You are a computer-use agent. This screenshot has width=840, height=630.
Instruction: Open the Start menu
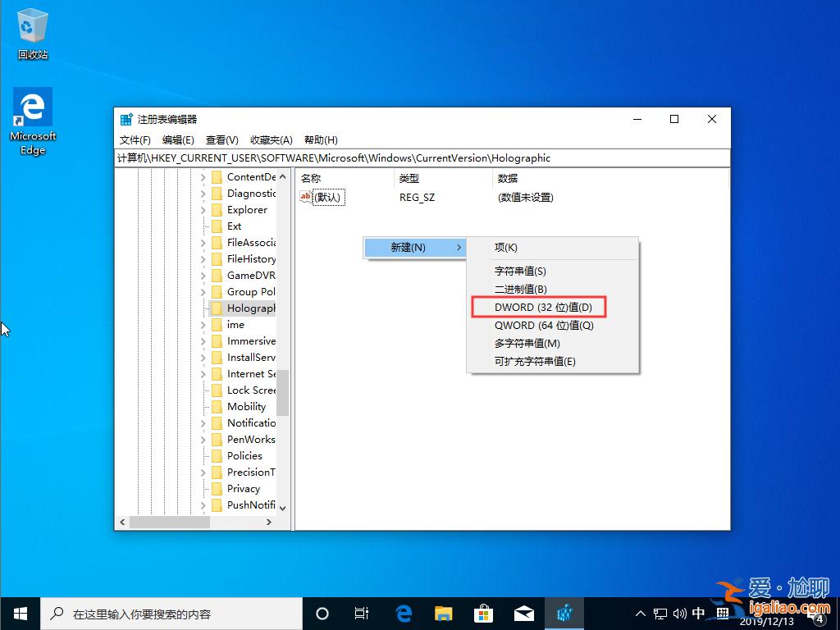click(x=20, y=613)
